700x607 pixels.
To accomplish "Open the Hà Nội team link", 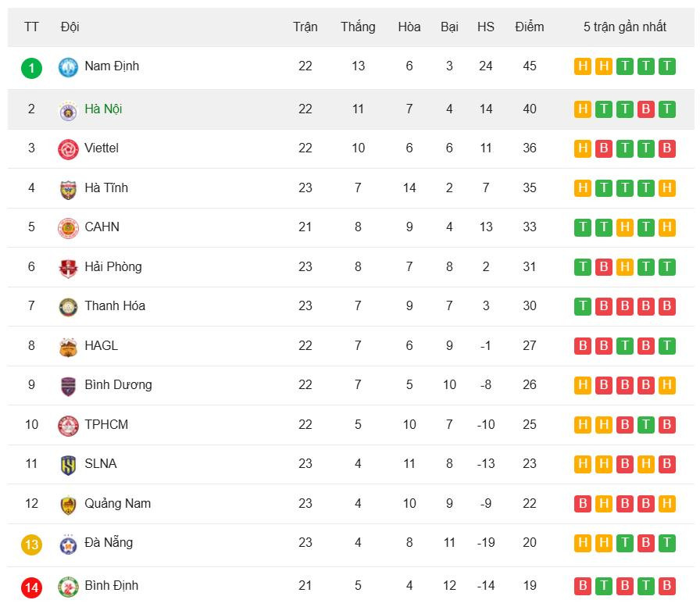I will 103,109.
